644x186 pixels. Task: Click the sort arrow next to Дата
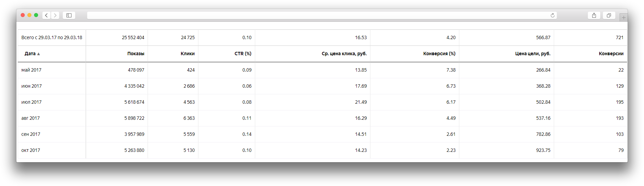pyautogui.click(x=38, y=54)
